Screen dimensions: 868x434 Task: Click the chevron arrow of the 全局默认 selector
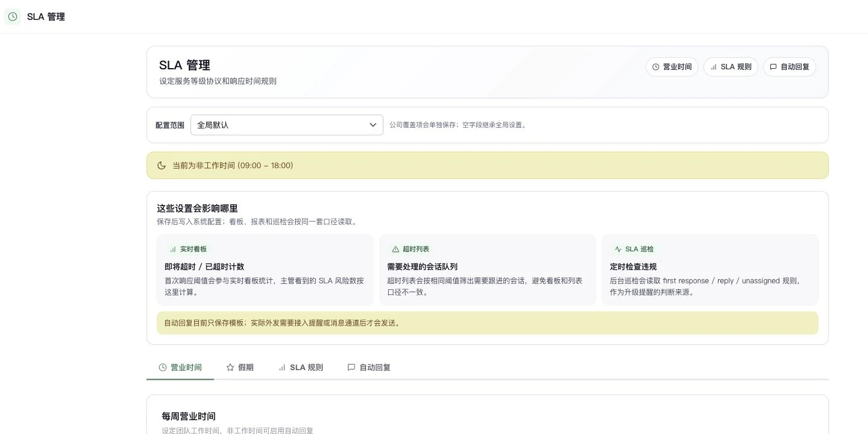point(373,125)
